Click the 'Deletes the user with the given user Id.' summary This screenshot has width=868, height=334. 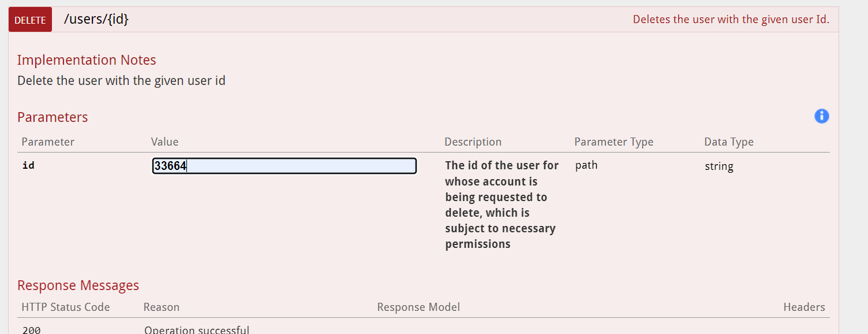(731, 20)
